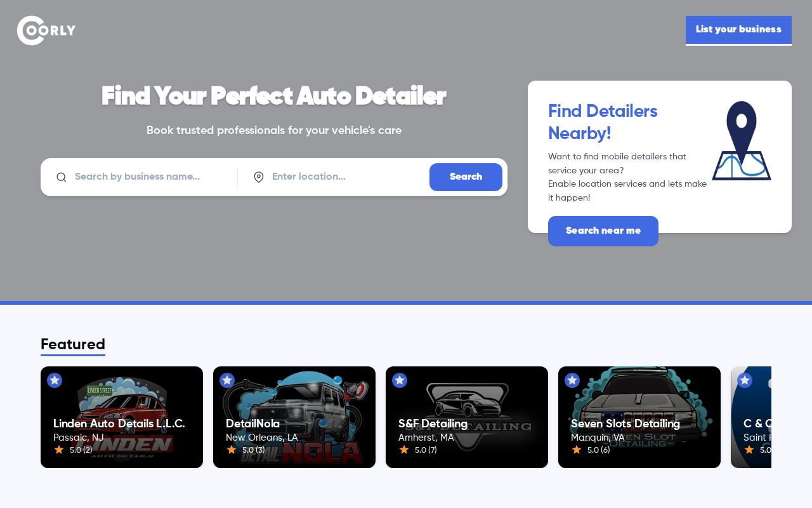
Task: Click featured star badge on S&F Detailing
Action: pyautogui.click(x=400, y=380)
